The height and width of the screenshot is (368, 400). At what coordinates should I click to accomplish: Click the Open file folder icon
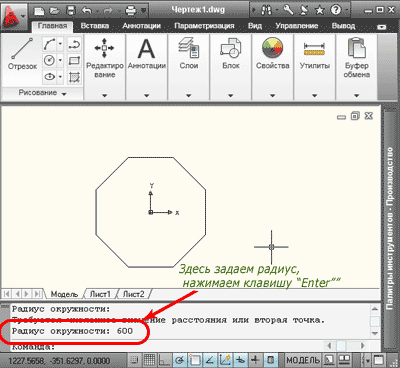[x=54, y=11]
